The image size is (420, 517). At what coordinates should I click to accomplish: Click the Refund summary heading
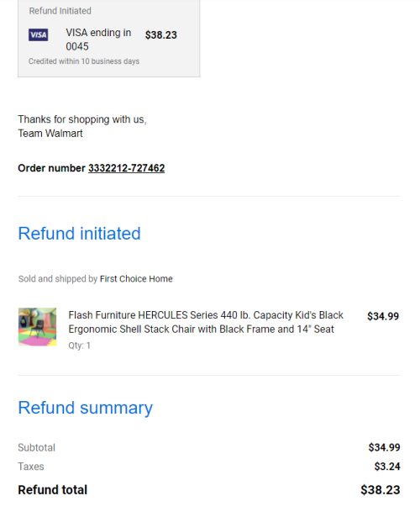click(x=86, y=408)
